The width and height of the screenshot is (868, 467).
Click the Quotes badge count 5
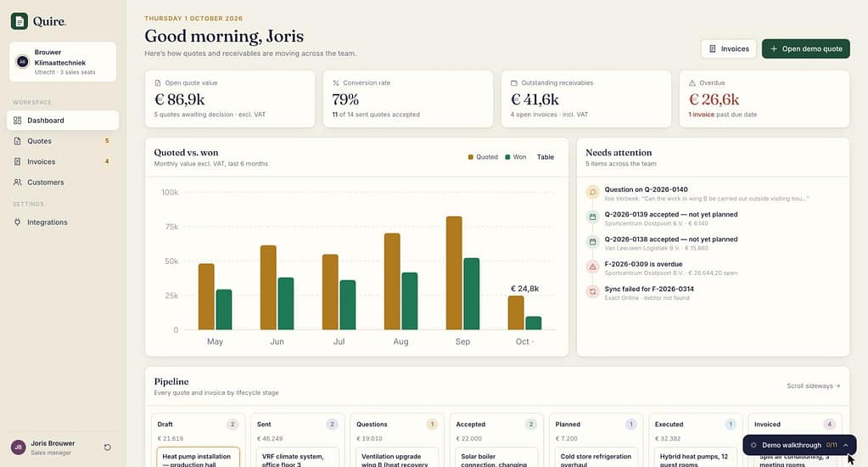107,141
